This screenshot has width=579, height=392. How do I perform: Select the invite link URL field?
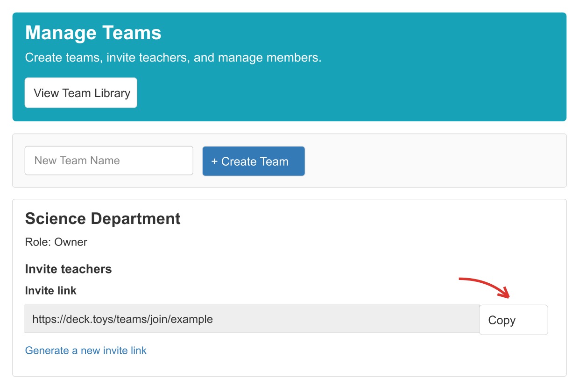tap(252, 319)
